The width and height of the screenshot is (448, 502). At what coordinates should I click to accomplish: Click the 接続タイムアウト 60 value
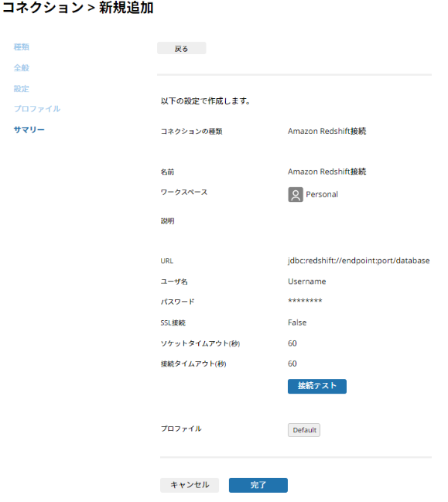(292, 364)
